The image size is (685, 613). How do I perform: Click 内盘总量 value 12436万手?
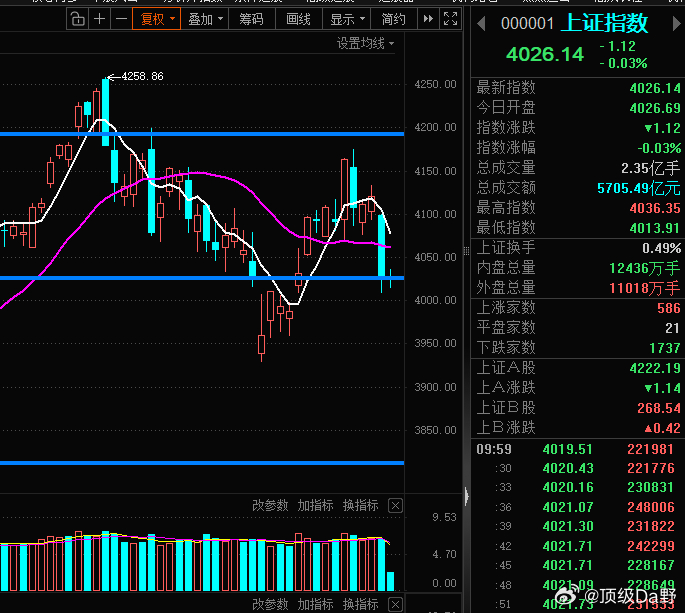645,268
